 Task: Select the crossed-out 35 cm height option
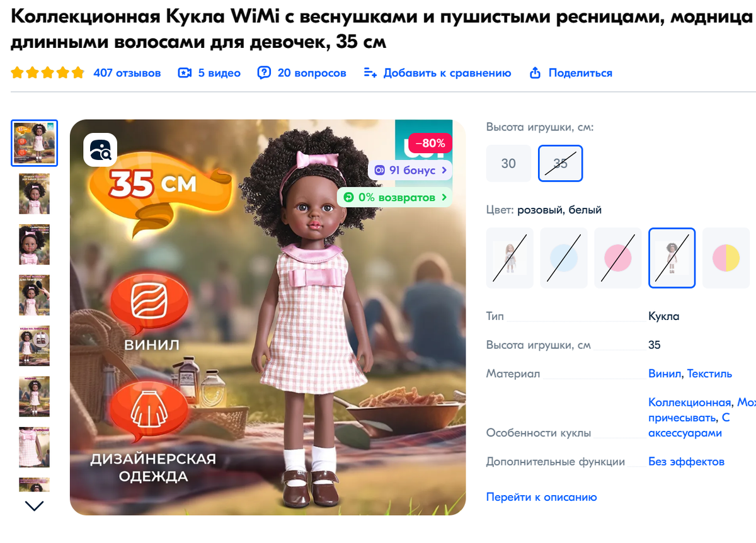(x=560, y=163)
